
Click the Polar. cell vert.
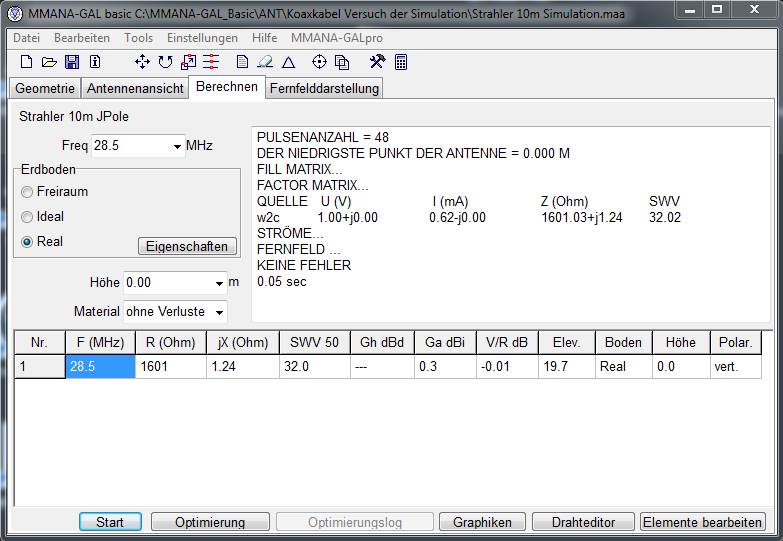click(736, 367)
